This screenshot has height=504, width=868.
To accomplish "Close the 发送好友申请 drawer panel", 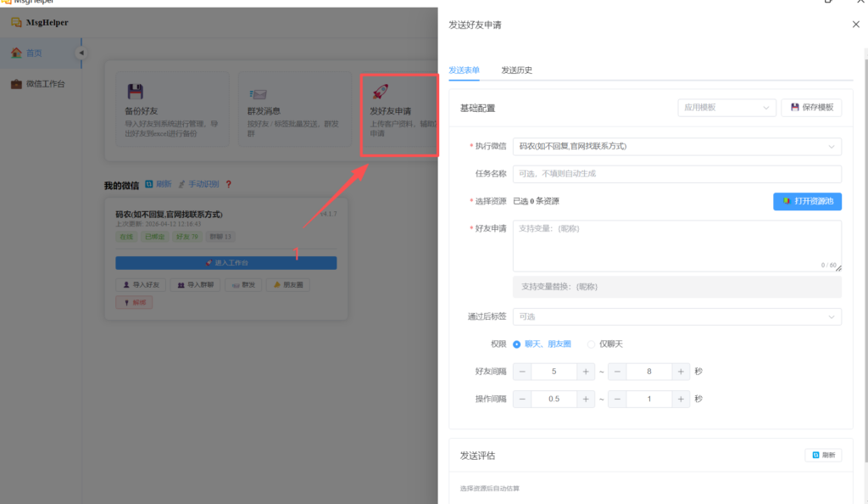I will click(x=854, y=25).
